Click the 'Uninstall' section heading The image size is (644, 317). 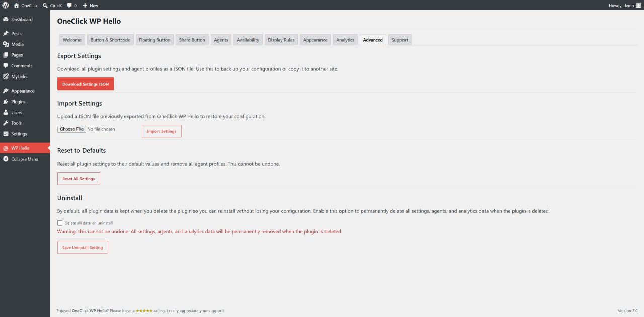(x=70, y=198)
